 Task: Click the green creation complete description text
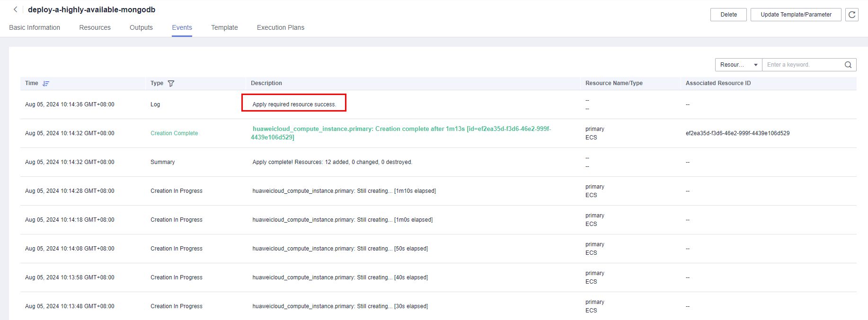coord(401,129)
